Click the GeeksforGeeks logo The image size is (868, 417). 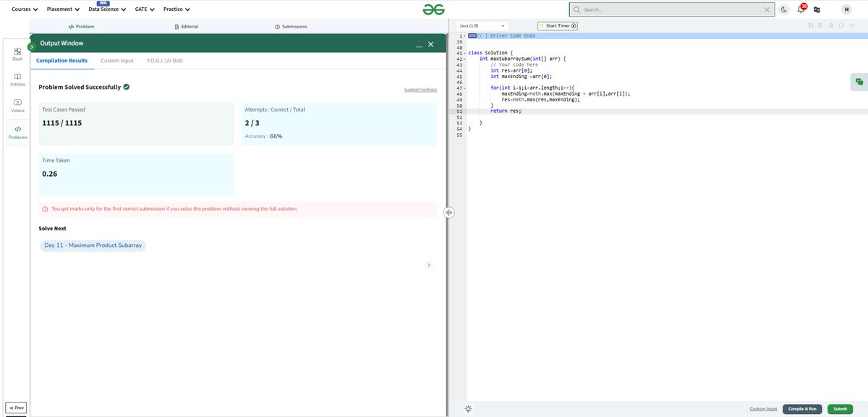433,9
